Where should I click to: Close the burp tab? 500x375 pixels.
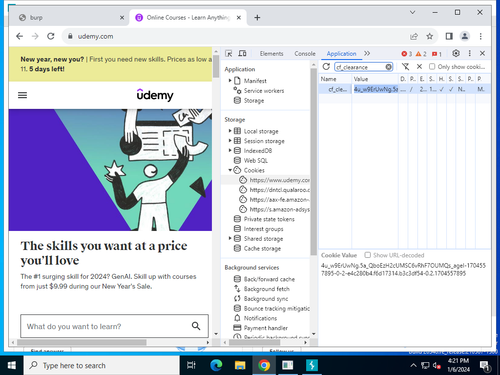122,18
